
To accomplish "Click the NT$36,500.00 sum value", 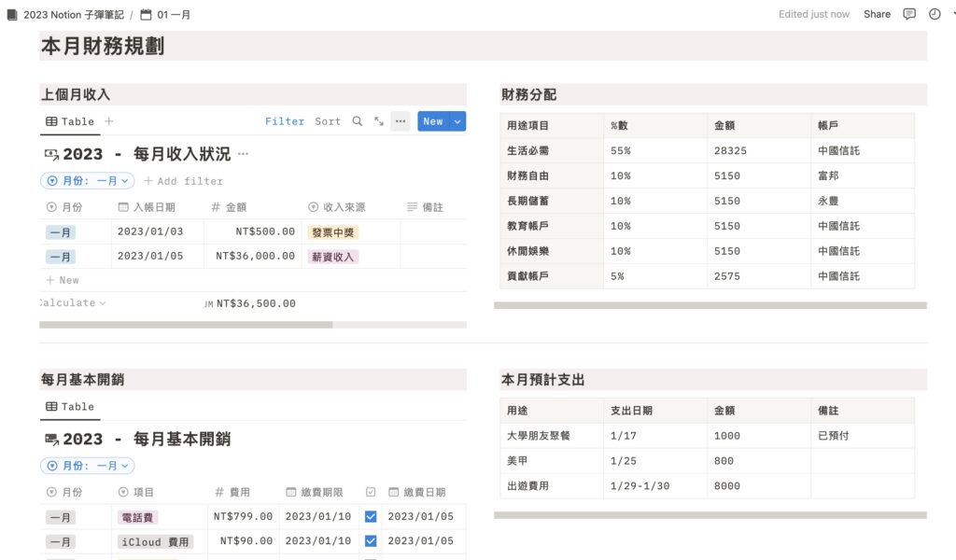I will (x=256, y=302).
